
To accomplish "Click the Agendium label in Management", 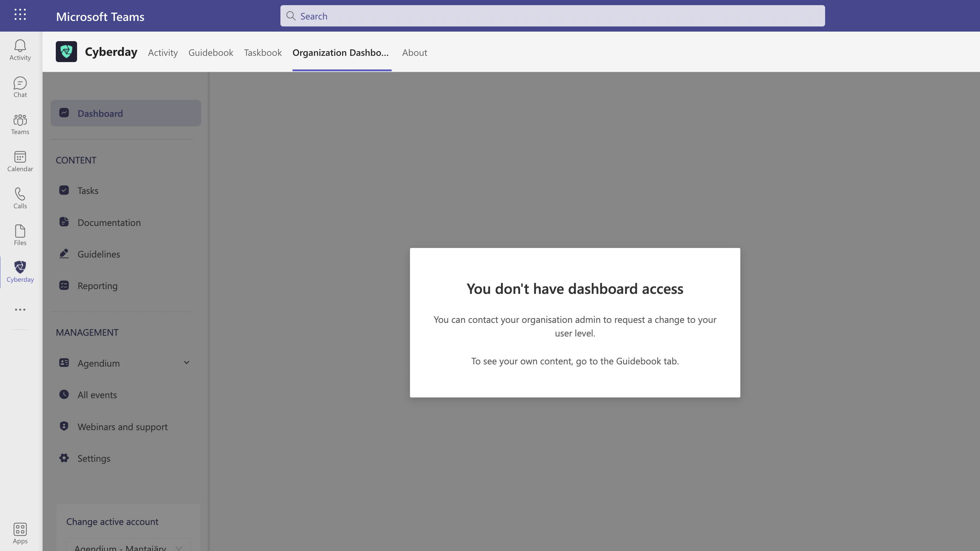I will click(98, 363).
